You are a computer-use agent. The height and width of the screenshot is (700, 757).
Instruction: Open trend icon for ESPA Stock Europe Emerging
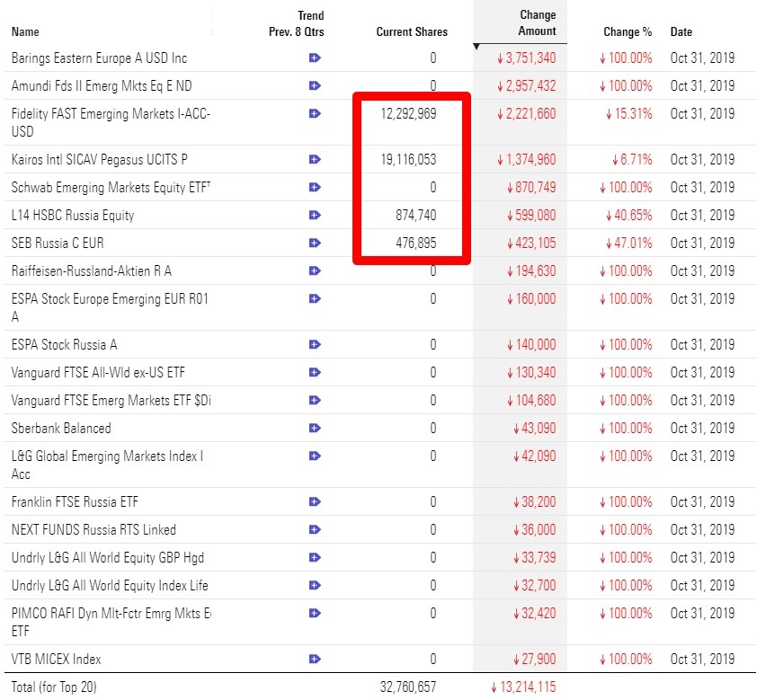pos(315,299)
